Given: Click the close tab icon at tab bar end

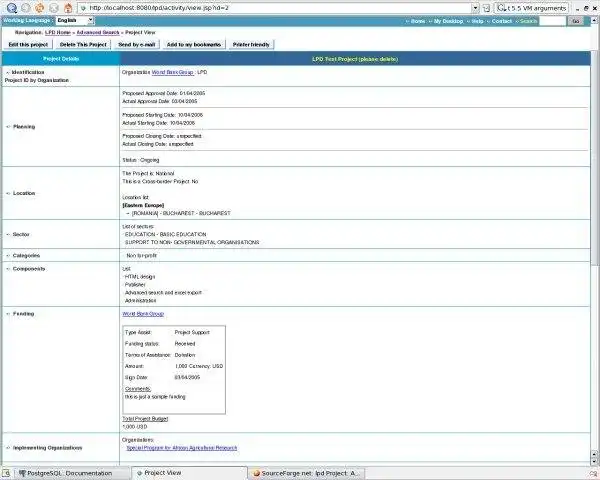Looking at the screenshot, I should [x=594, y=474].
